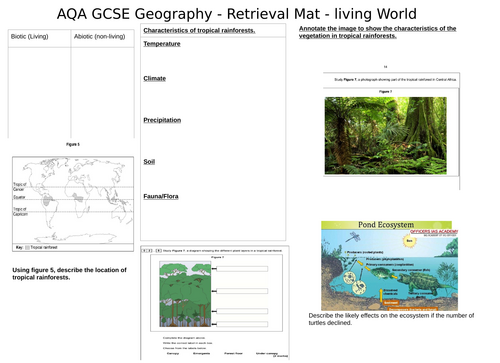Click the 'Study Figure 7, a photograph' caption line

click(395, 80)
